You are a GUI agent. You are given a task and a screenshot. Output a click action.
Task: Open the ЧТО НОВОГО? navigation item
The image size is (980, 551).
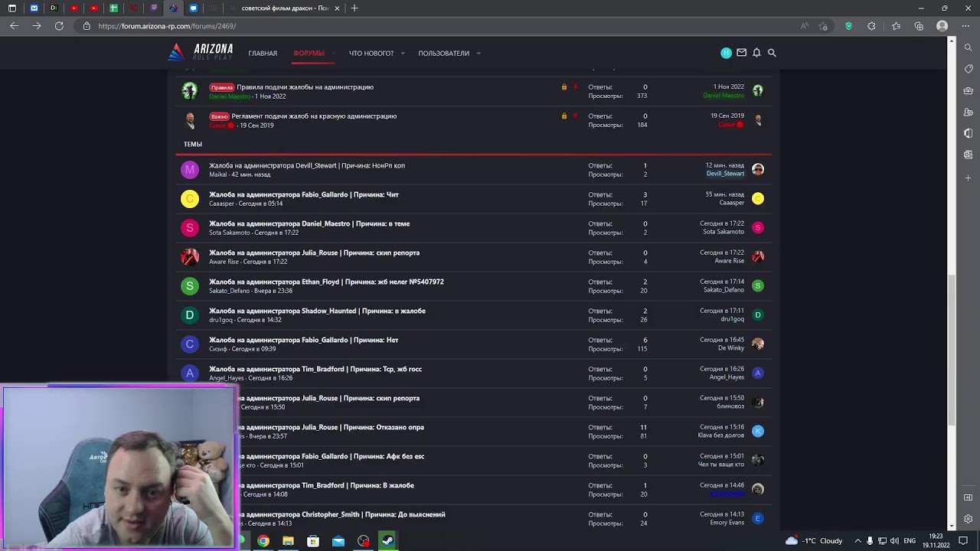pos(371,54)
